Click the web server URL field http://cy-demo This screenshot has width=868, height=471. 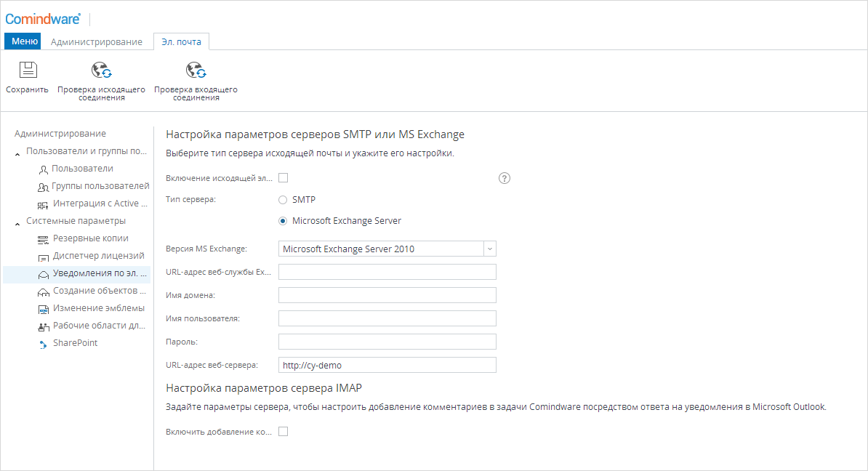click(x=387, y=365)
